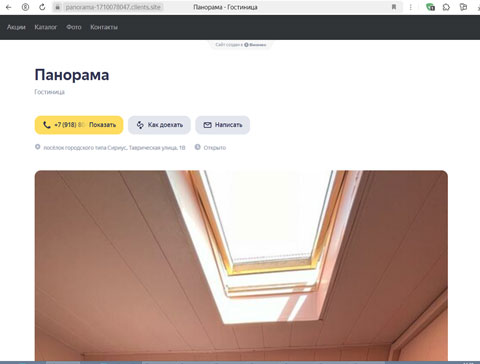The image size is (480, 364).
Task: Show the full phone number +7 (918)
Action: pyautogui.click(x=79, y=125)
